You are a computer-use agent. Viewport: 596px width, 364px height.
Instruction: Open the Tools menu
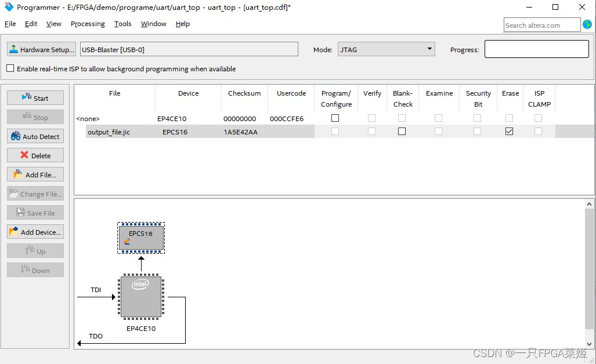123,24
